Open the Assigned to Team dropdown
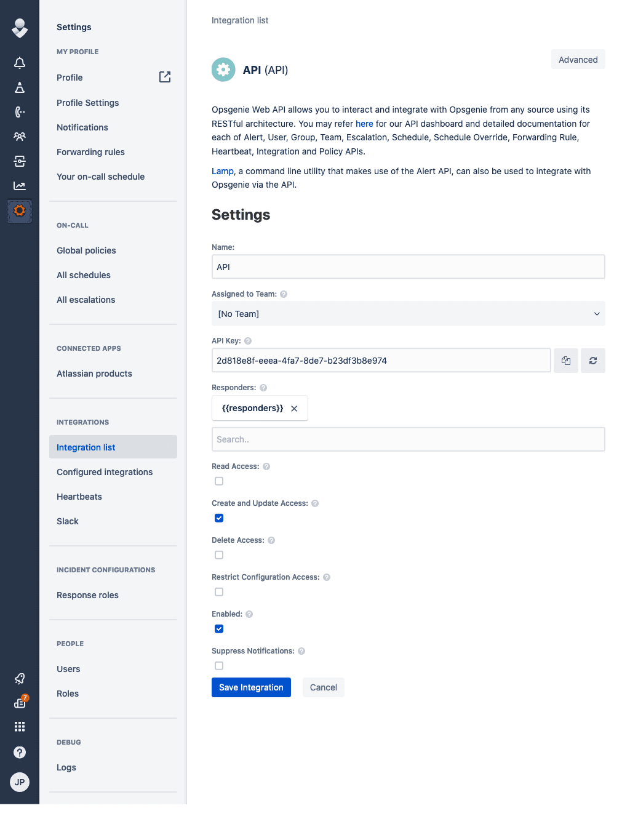The width and height of the screenshot is (630, 840). [x=408, y=314]
